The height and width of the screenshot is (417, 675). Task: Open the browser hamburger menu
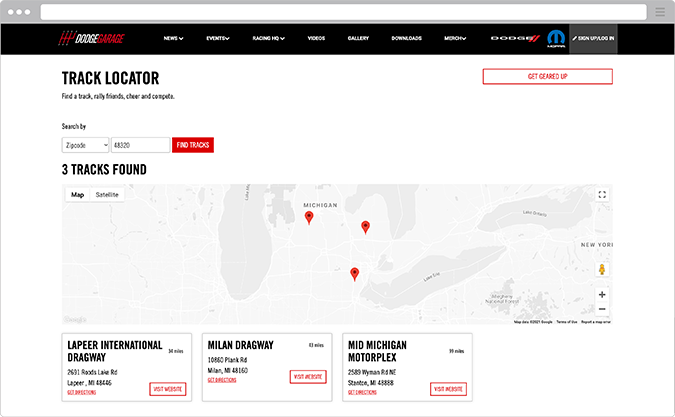click(660, 12)
